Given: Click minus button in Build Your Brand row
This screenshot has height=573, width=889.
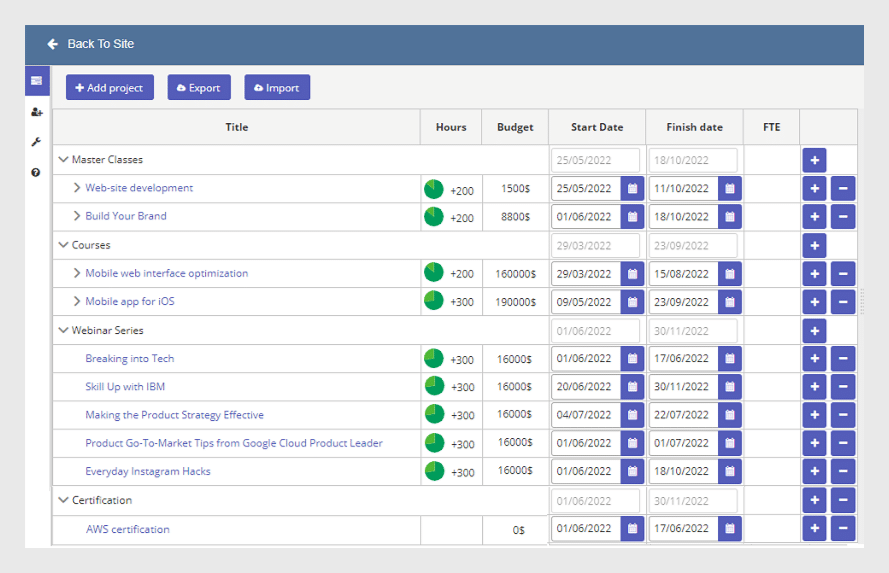Looking at the screenshot, I should [843, 217].
